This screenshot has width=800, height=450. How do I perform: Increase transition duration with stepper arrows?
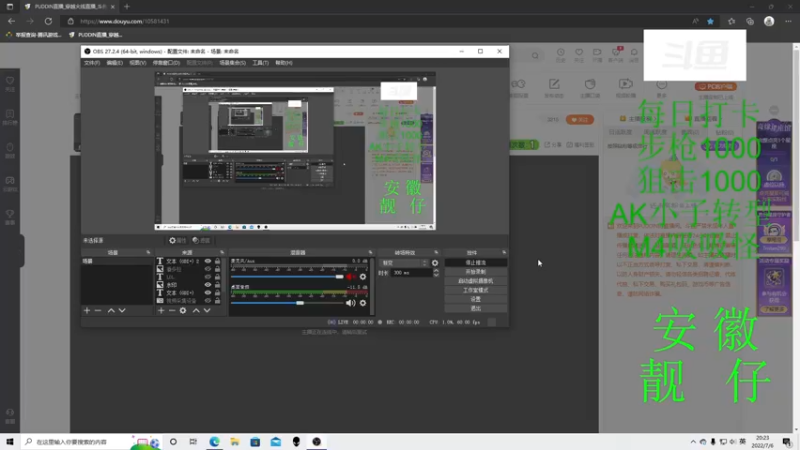pos(436,271)
